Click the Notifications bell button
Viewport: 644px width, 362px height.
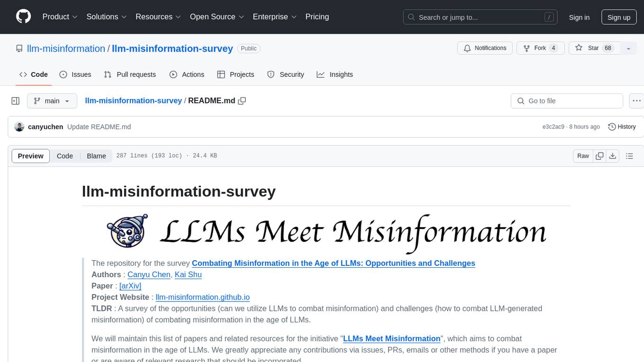click(485, 48)
